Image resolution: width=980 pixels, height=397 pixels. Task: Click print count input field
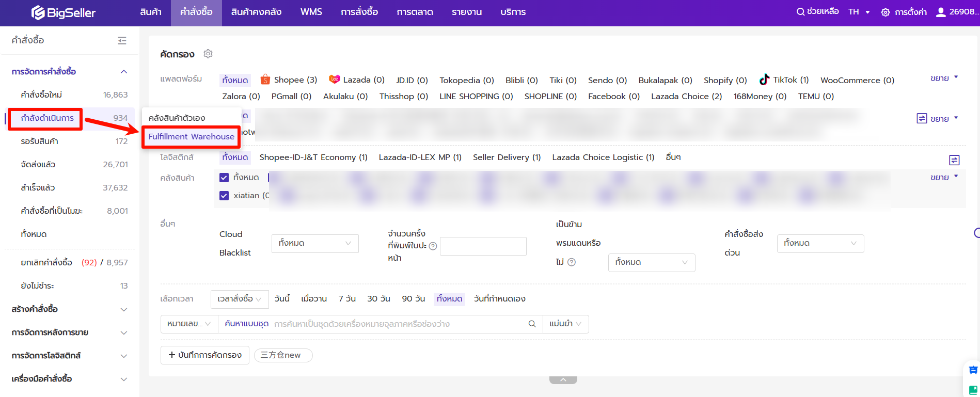[x=483, y=246]
